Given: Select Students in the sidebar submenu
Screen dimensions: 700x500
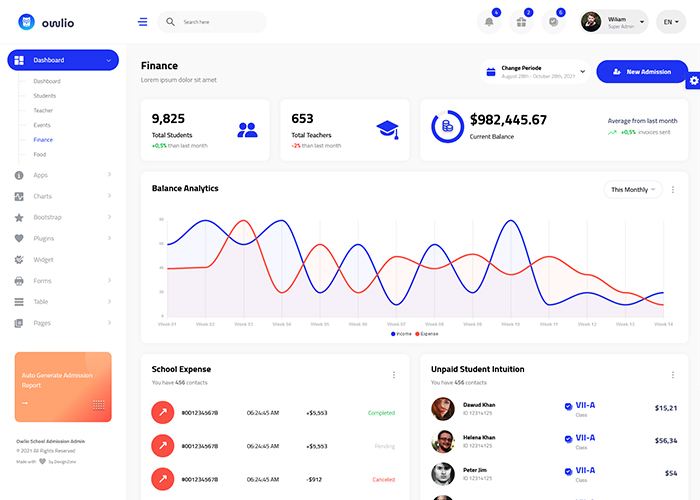Looking at the screenshot, I should pyautogui.click(x=44, y=96).
